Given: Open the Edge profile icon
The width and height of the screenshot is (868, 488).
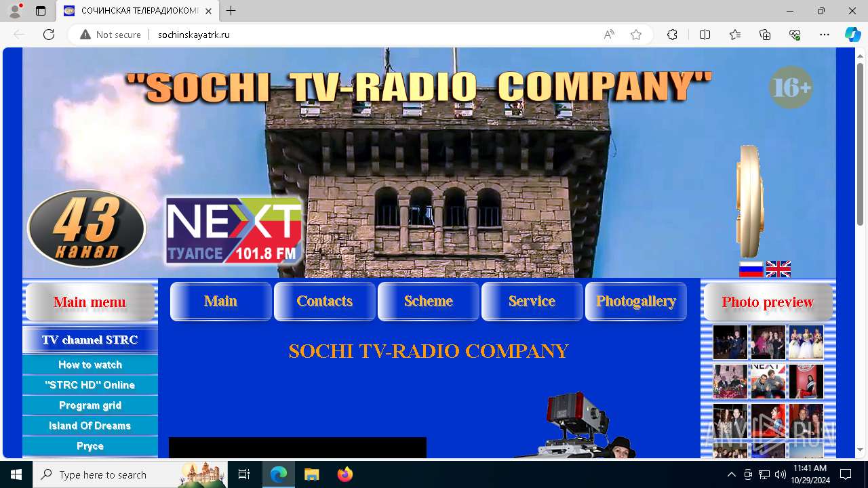Looking at the screenshot, I should [14, 11].
